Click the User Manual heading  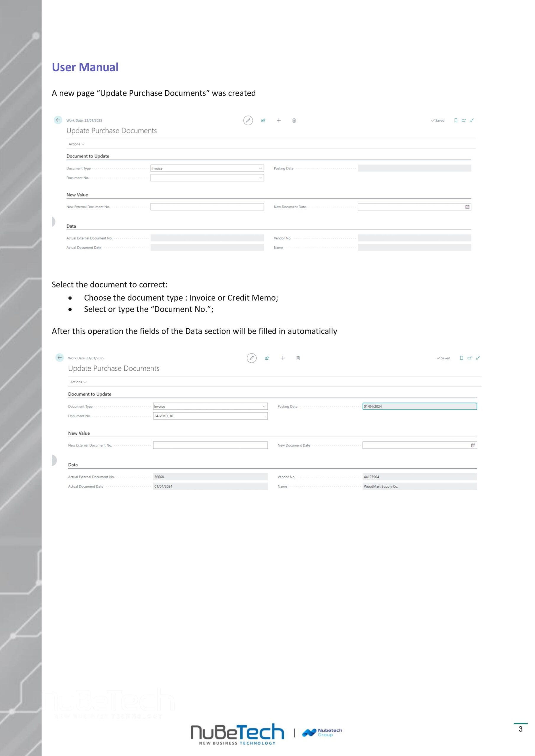coord(85,67)
